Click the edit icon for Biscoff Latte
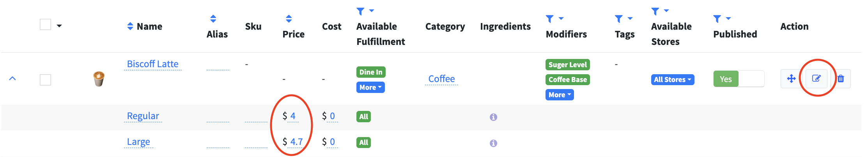The width and height of the screenshot is (868, 157). 816,78
